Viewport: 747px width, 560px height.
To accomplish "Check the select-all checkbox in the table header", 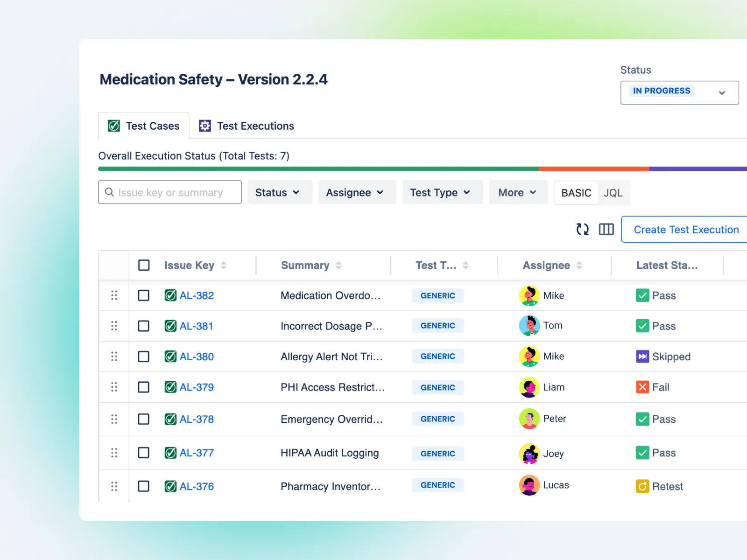I will (143, 265).
